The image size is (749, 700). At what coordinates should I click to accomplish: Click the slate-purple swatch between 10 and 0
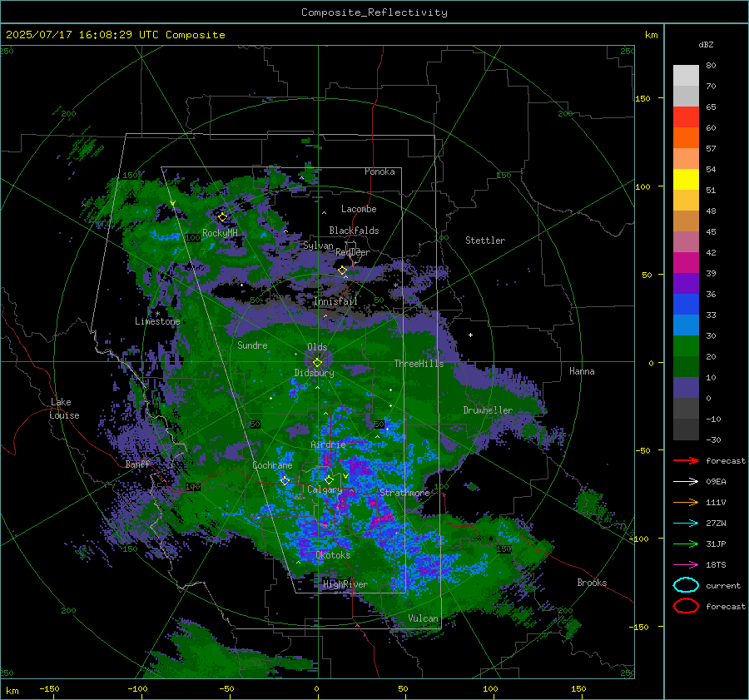point(686,388)
